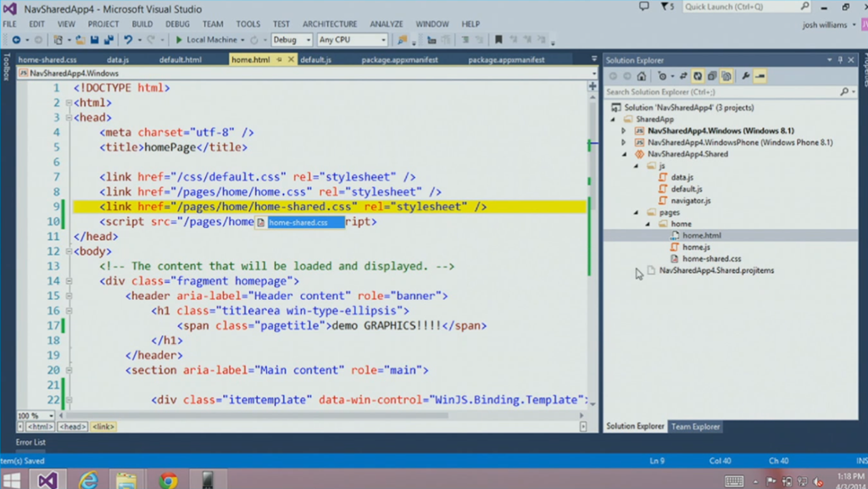Click the Save toolbar icon
The image size is (868, 489).
pyautogui.click(x=95, y=40)
